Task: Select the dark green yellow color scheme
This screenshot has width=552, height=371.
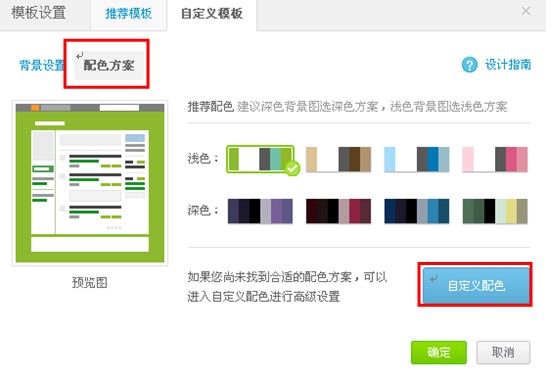Action: (495, 211)
